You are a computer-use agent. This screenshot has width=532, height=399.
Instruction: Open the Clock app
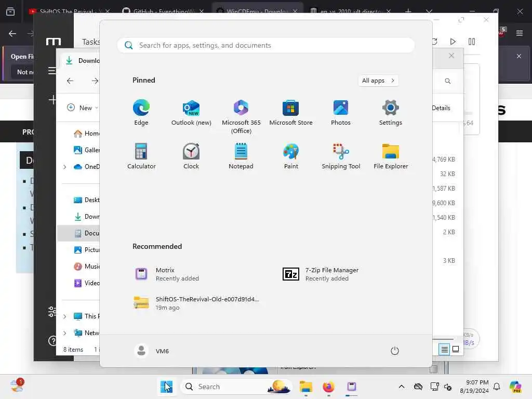(x=191, y=156)
